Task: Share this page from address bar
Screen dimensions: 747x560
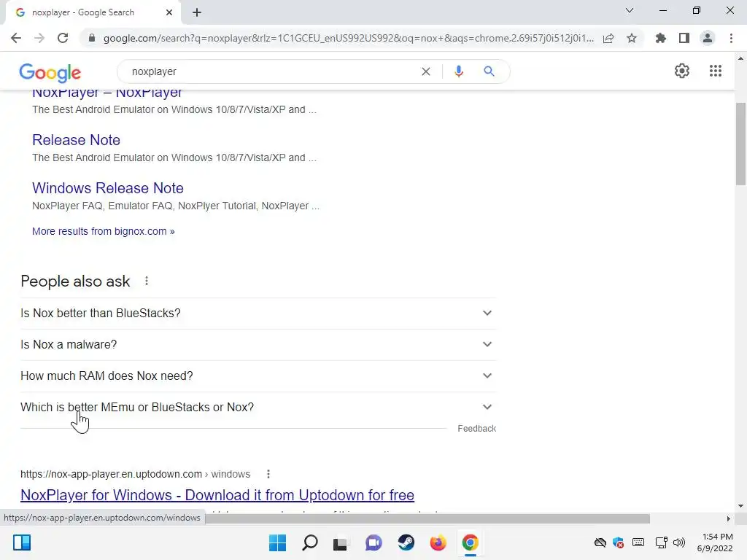Action: pos(608,38)
